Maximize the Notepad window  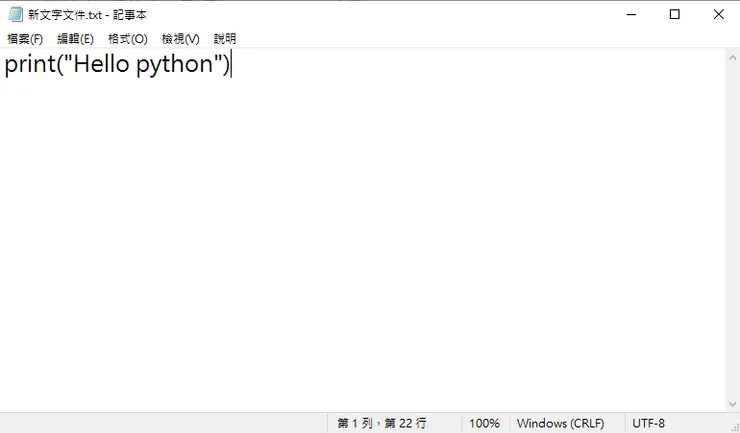coord(675,15)
